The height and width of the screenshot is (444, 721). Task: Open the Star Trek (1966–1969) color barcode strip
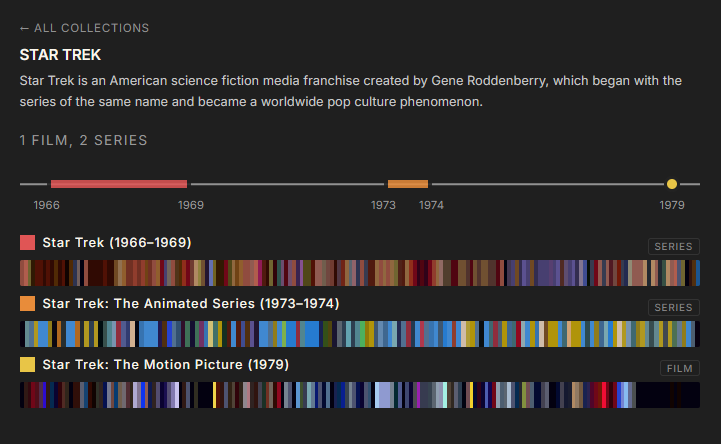[360, 273]
